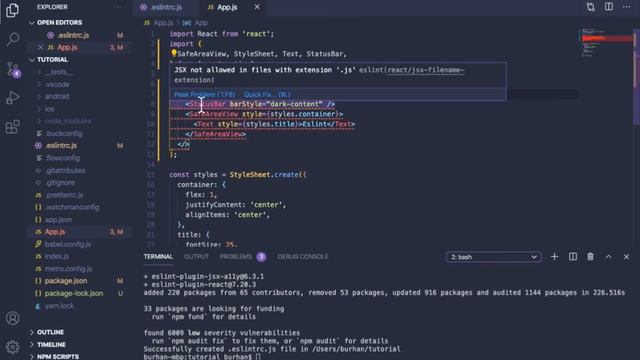This screenshot has height=360, width=640.
Task: Open editor more actions ellipsis menu
Action: 627,7
